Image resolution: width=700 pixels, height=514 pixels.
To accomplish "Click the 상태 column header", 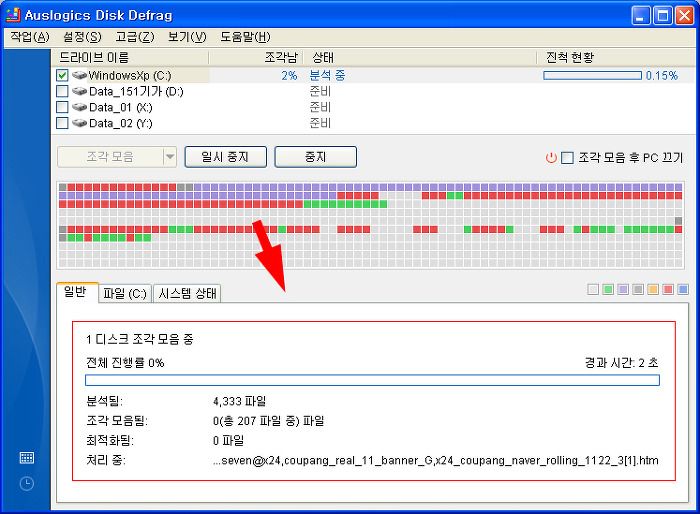I will (420, 58).
